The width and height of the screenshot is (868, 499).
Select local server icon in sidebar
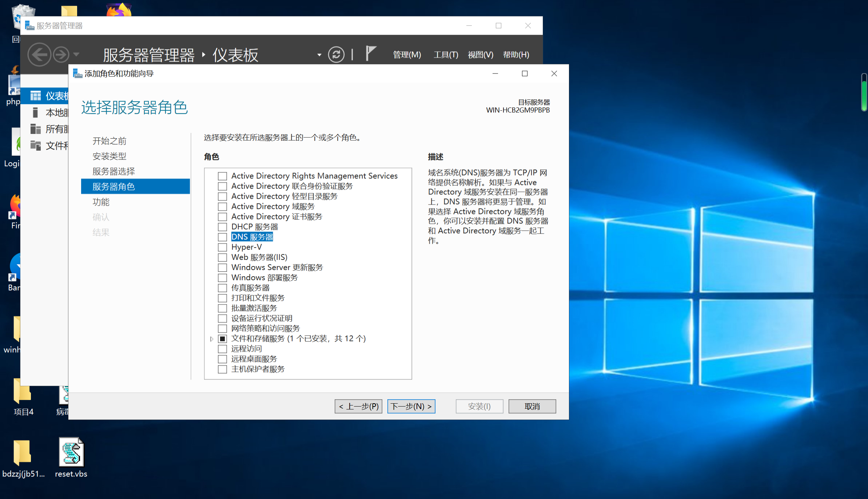click(35, 112)
